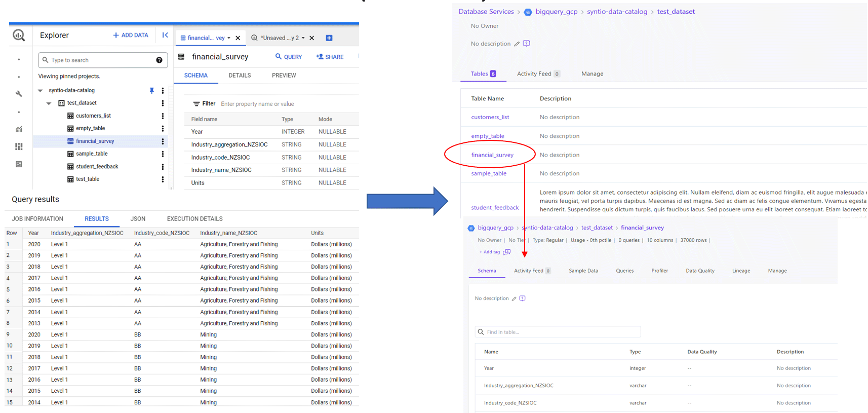Close the financial_survey editor tab

tap(238, 38)
